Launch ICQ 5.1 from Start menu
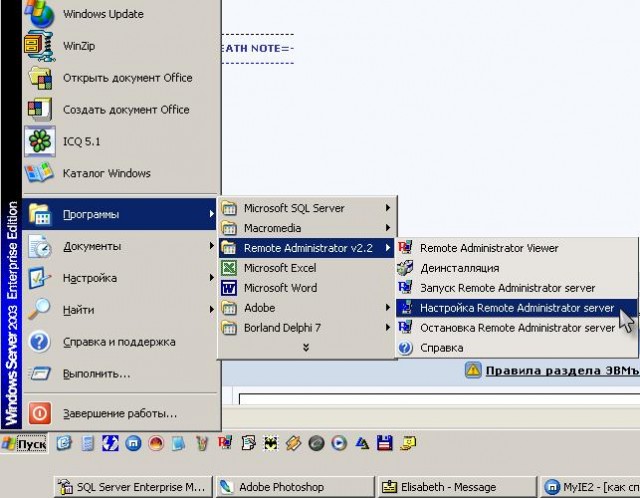This screenshot has width=640, height=498. point(80,141)
